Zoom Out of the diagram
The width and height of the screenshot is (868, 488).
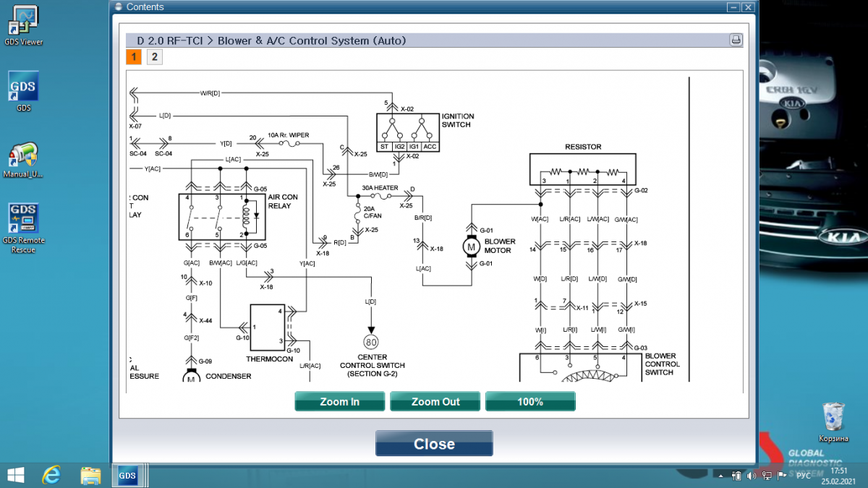(x=435, y=401)
